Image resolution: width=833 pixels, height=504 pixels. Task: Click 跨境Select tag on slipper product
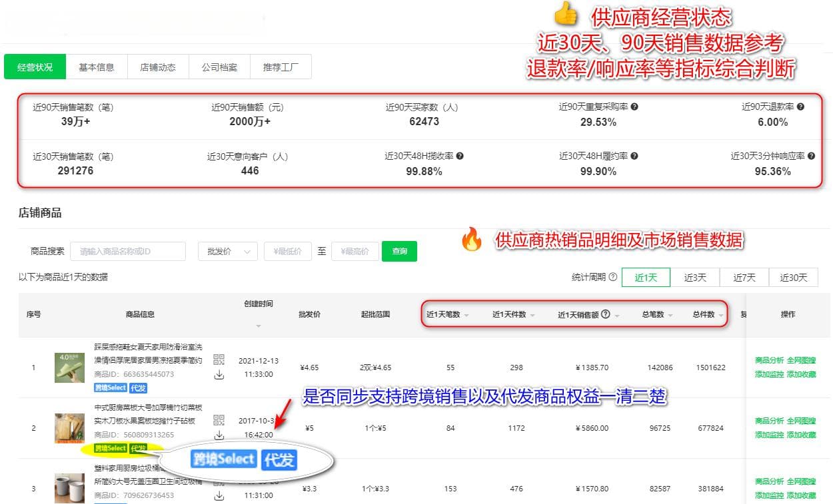(110, 387)
